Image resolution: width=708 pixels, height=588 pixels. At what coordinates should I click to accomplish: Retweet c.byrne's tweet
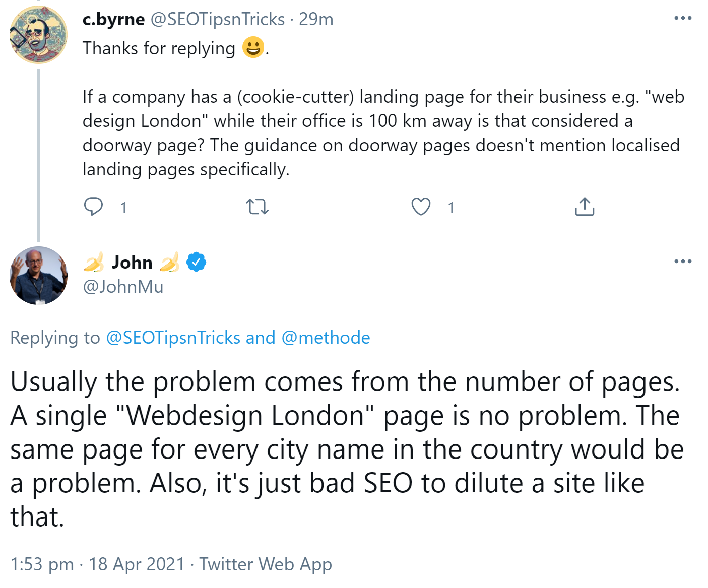point(257,207)
